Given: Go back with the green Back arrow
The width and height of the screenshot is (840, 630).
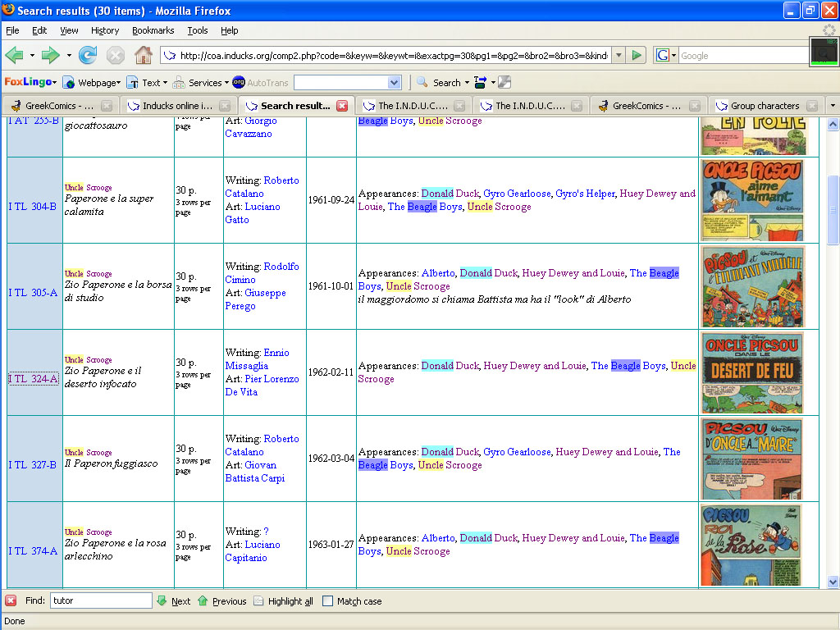Looking at the screenshot, I should tap(14, 55).
